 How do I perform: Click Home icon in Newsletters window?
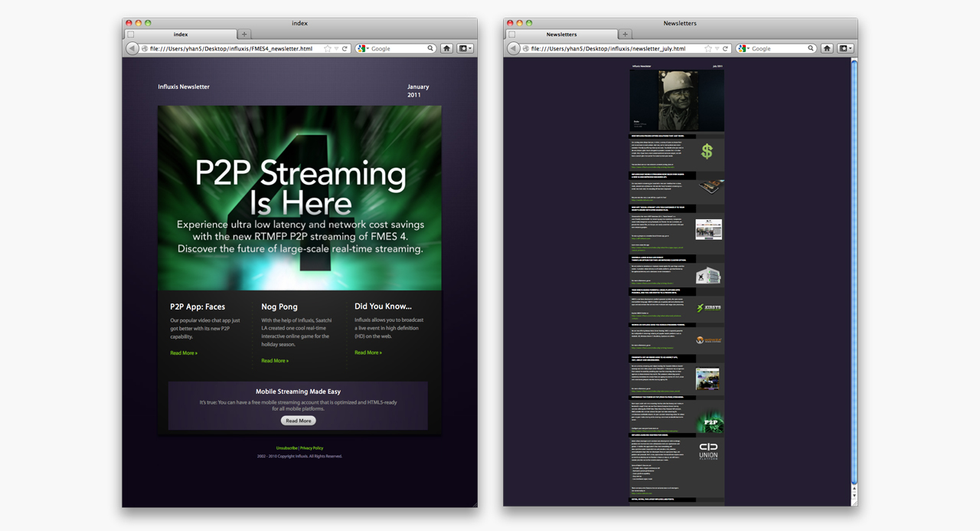827,48
